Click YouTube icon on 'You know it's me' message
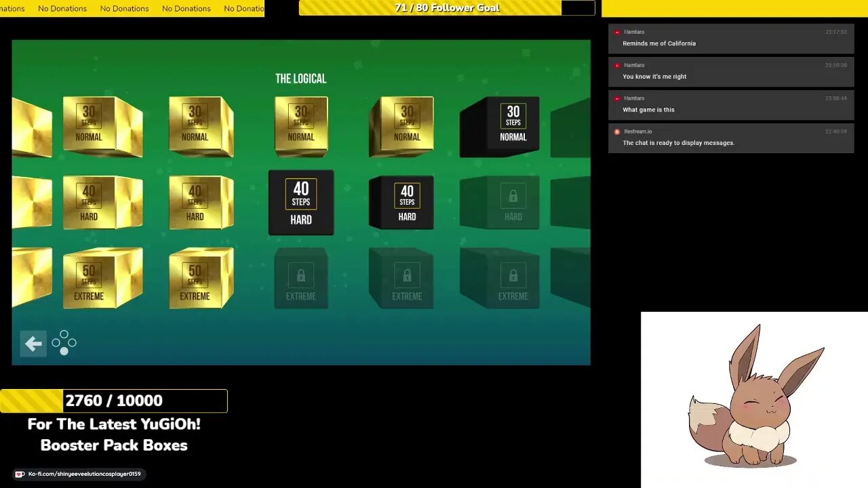The width and height of the screenshot is (868, 488). (x=617, y=66)
